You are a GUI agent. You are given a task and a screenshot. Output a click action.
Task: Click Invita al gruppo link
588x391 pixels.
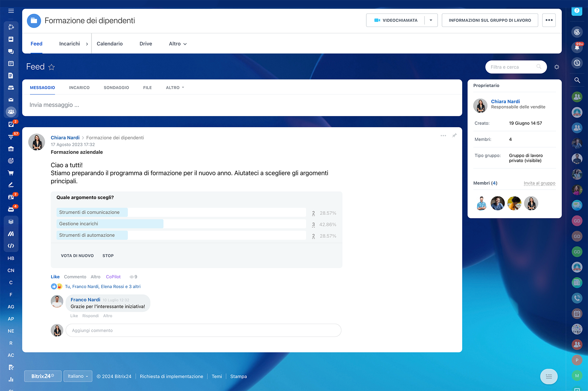click(540, 183)
